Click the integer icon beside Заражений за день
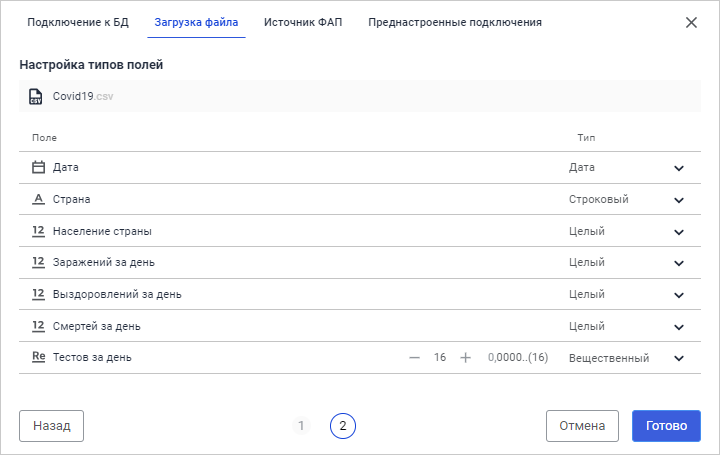This screenshot has height=455, width=720. [x=39, y=263]
